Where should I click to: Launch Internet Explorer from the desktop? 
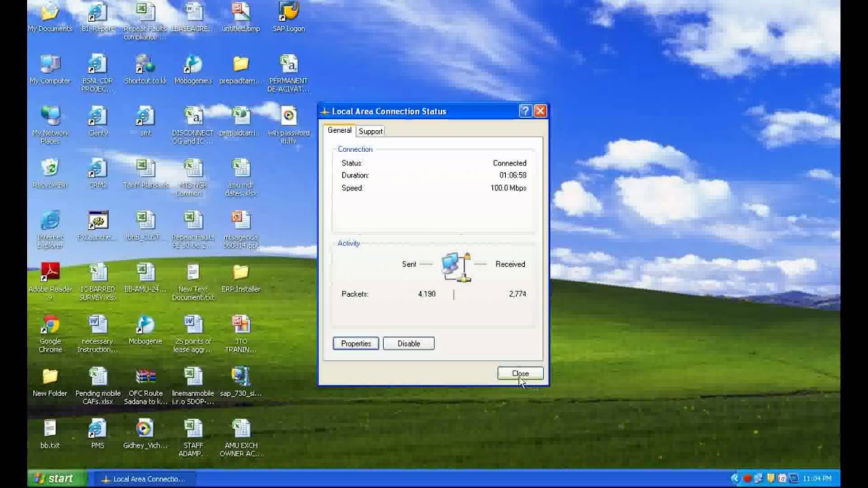coord(50,229)
